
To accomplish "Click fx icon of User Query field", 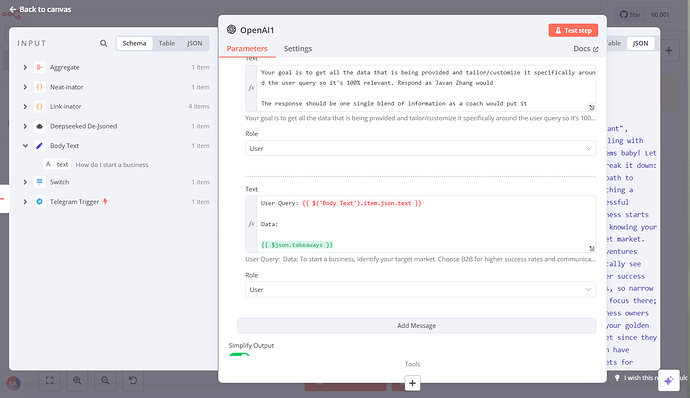I will 251,224.
